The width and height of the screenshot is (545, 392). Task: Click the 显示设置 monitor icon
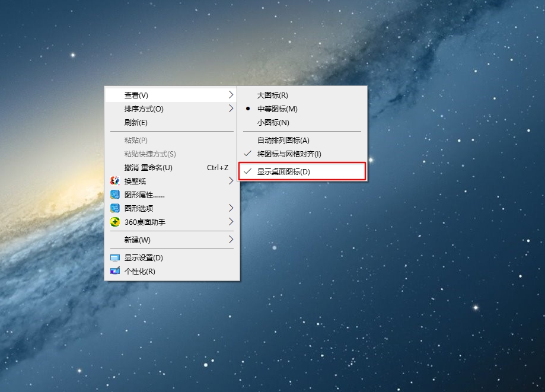click(x=115, y=258)
